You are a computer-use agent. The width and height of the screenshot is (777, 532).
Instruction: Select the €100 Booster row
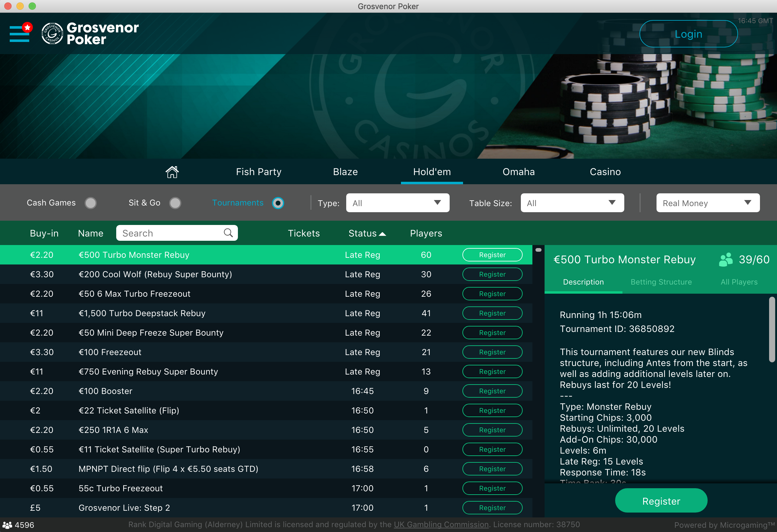click(x=266, y=391)
